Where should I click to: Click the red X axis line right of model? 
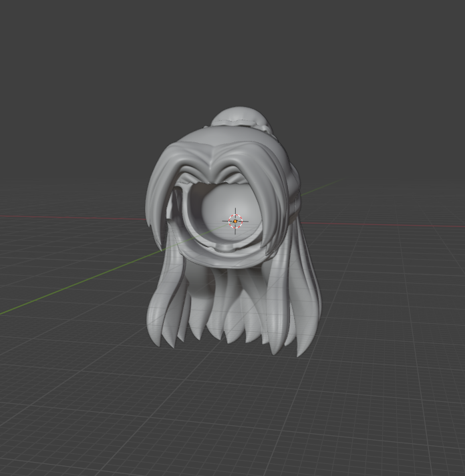click(x=401, y=224)
